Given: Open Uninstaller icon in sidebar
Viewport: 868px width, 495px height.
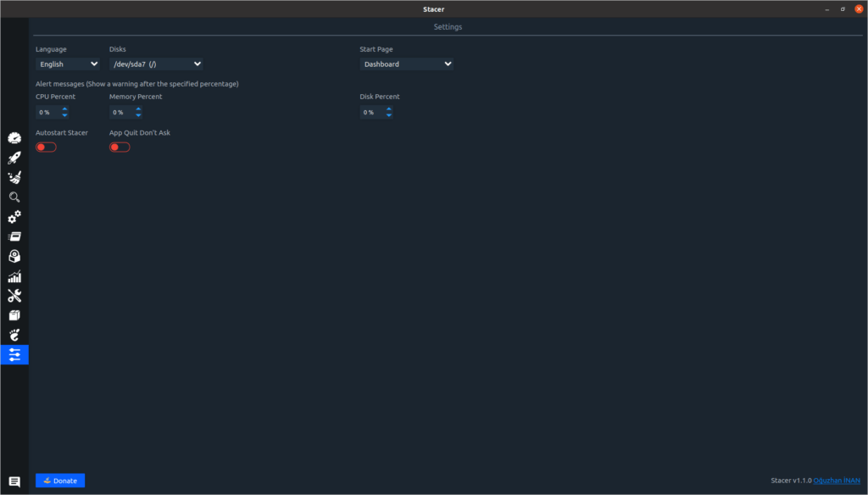Looking at the screenshot, I should pos(14,256).
